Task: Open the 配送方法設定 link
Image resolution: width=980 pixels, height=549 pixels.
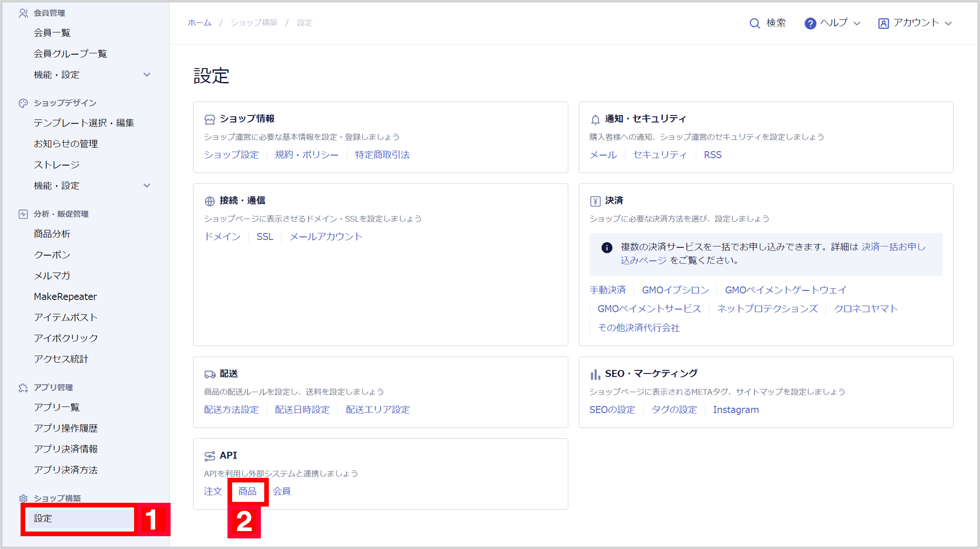Action: (x=231, y=409)
